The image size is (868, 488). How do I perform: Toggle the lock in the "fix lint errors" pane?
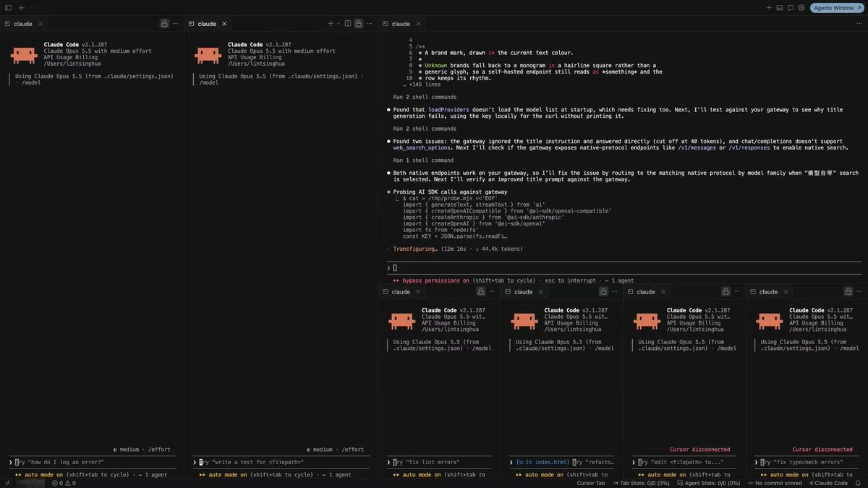coord(480,291)
